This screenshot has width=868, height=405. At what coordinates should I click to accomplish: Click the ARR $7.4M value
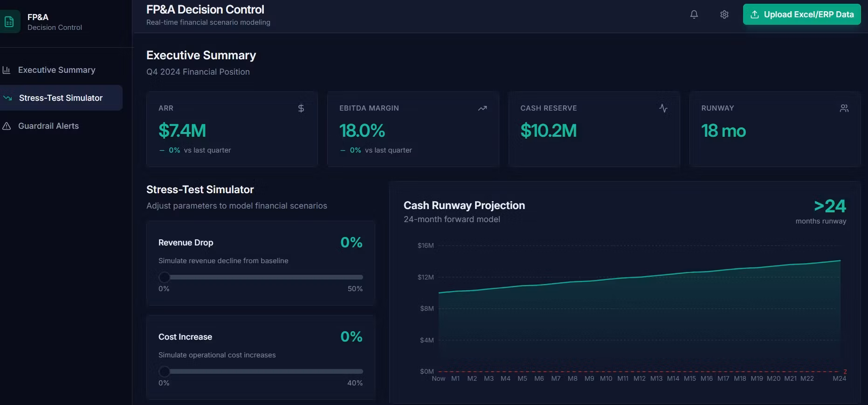182,131
